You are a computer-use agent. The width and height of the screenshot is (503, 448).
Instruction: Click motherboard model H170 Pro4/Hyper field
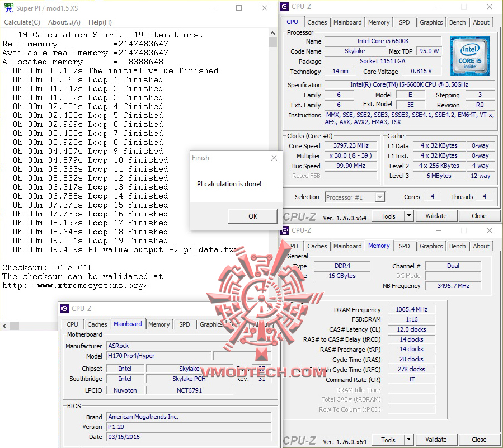[159, 356]
